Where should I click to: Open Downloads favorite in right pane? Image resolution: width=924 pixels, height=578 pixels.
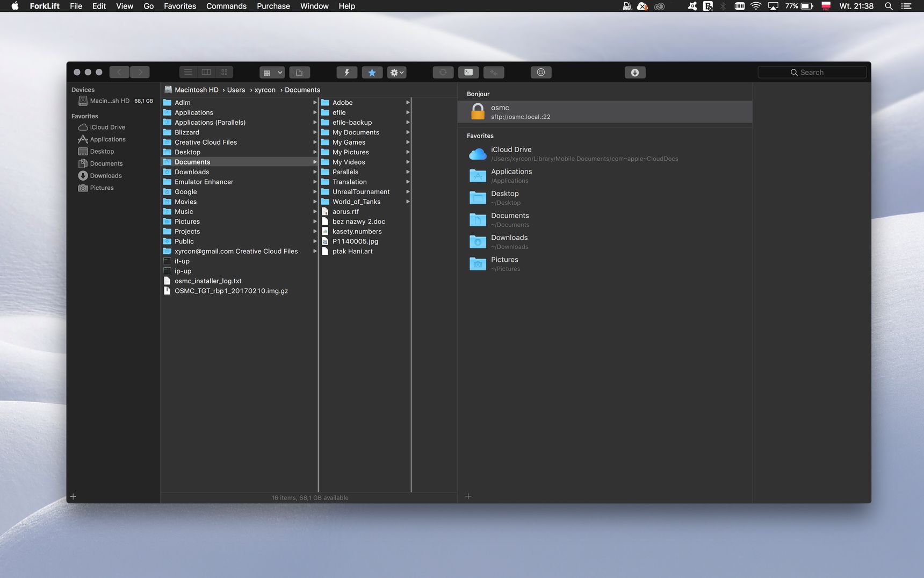(605, 242)
